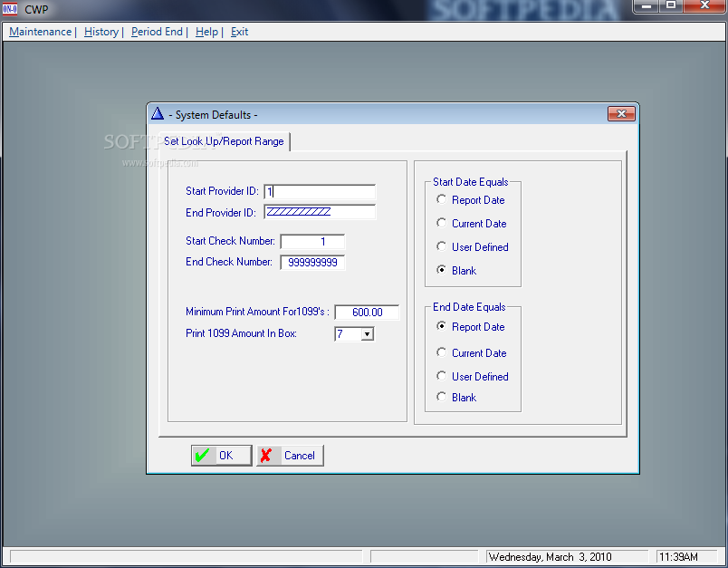Click the Minimum Print Amount For 1099's field
This screenshot has height=568, width=728.
tap(367, 313)
